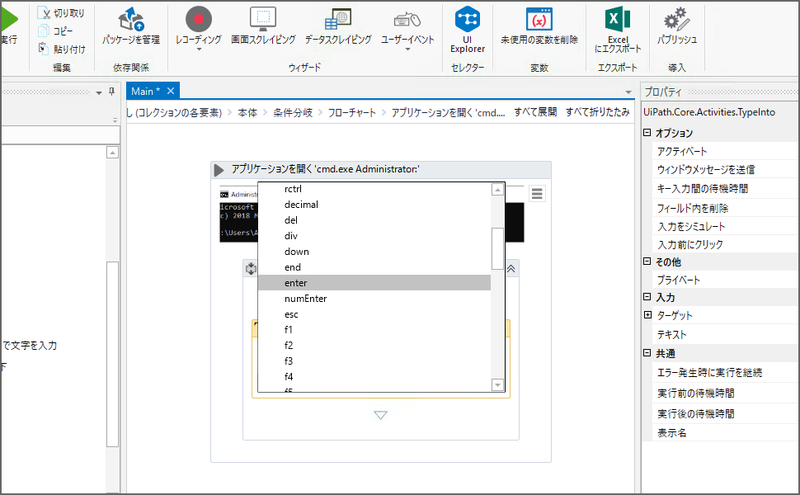
Task: Click the sequence icon left of dropdown list
Action: 251,268
